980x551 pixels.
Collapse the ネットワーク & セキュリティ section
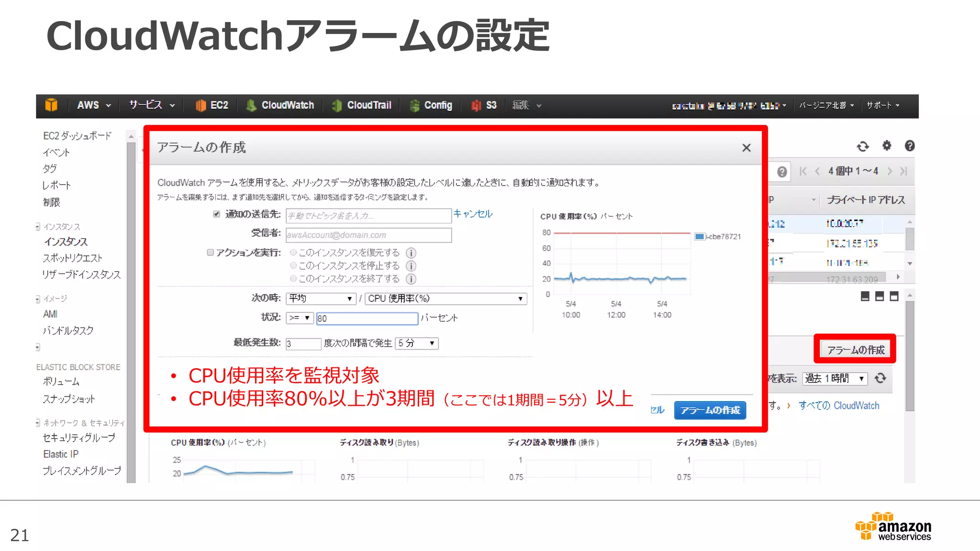click(38, 423)
